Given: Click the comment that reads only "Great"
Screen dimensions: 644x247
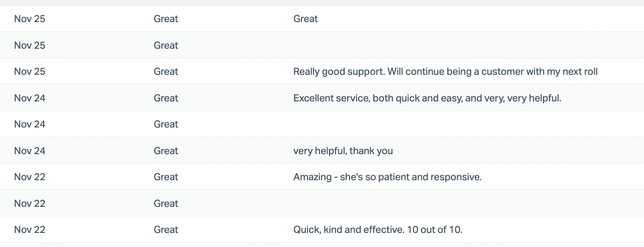Looking at the screenshot, I should [x=305, y=19].
